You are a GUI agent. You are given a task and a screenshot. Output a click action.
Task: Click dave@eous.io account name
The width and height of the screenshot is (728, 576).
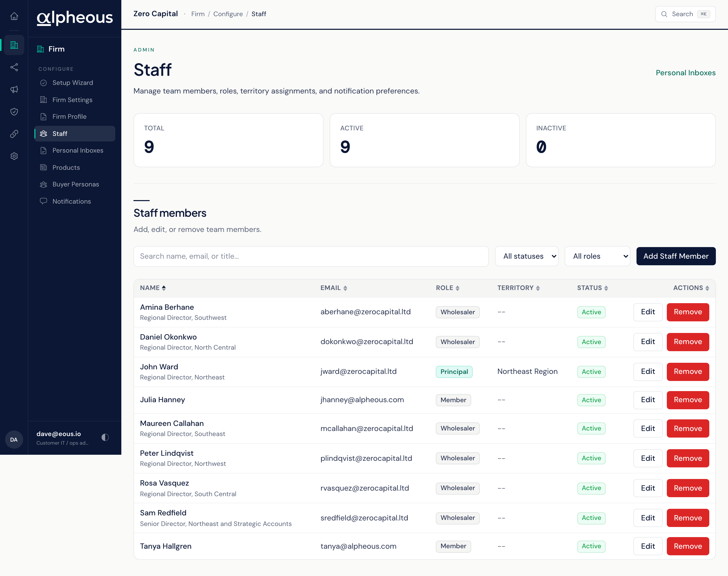[x=59, y=434]
